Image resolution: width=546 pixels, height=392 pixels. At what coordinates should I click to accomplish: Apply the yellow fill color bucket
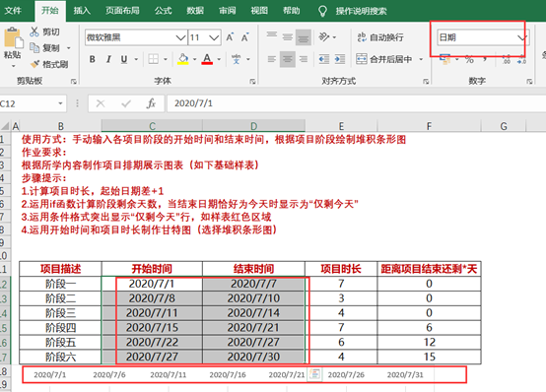183,59
